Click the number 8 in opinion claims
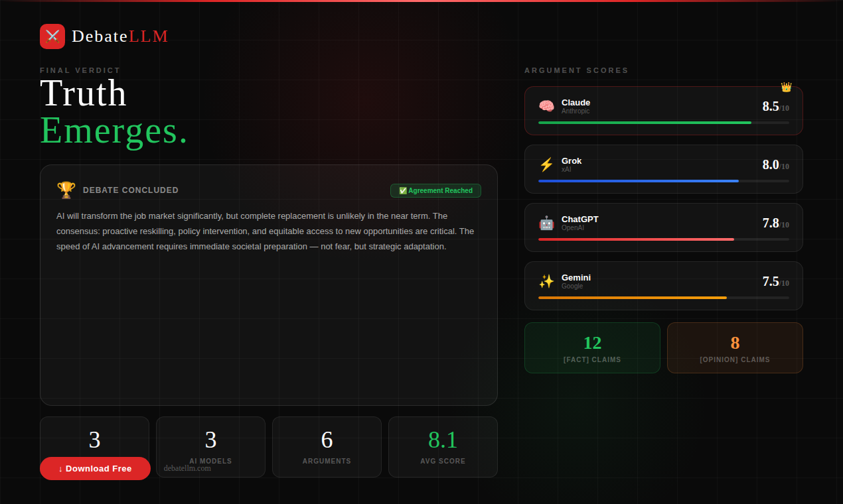843x504 pixels. pyautogui.click(x=735, y=343)
